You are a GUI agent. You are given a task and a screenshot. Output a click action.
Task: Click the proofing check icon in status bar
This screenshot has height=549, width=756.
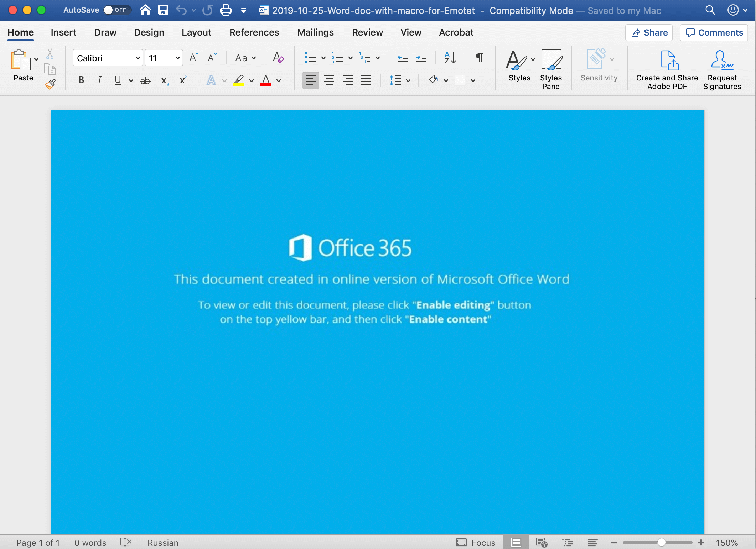point(126,542)
